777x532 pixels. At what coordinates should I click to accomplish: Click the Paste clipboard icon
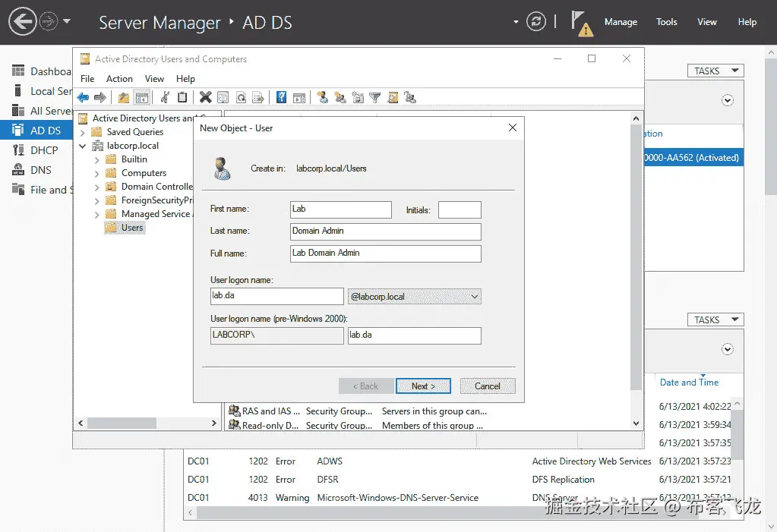pyautogui.click(x=182, y=98)
